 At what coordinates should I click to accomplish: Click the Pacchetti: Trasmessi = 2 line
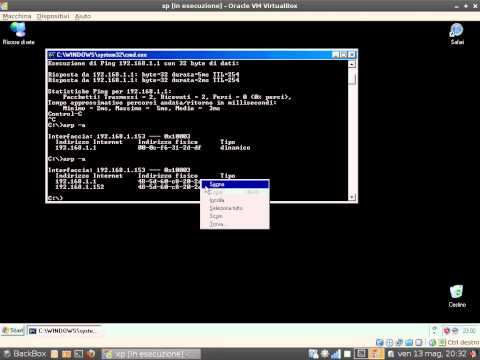pyautogui.click(x=177, y=97)
